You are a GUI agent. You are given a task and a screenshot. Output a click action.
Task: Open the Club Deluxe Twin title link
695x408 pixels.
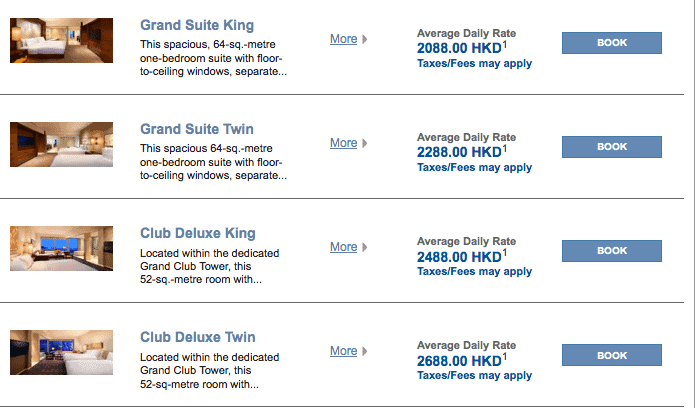198,337
